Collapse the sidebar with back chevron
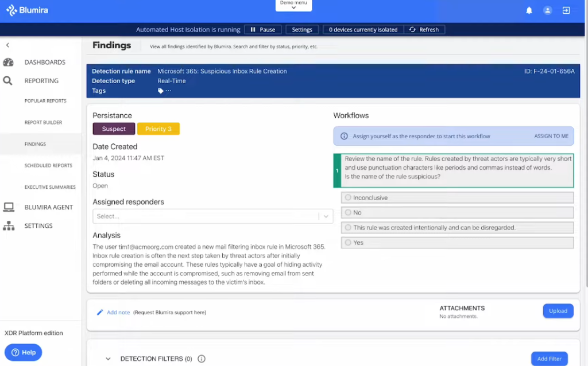The height and width of the screenshot is (366, 588). coord(7,45)
